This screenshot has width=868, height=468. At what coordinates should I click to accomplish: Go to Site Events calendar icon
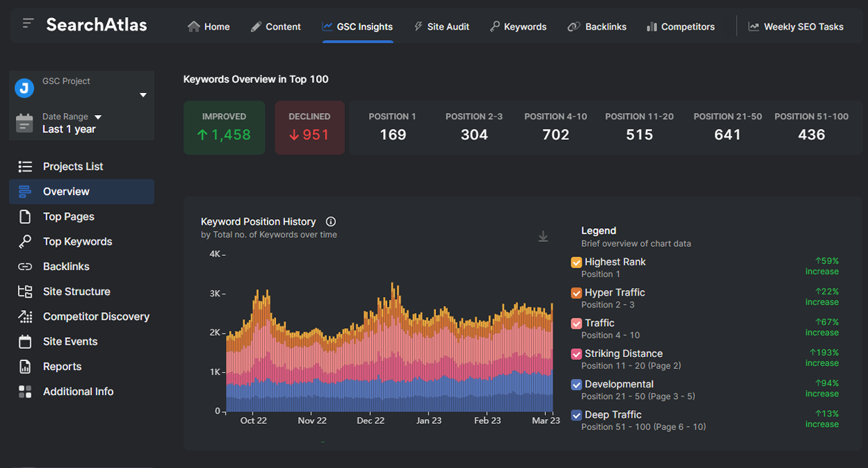tap(25, 342)
